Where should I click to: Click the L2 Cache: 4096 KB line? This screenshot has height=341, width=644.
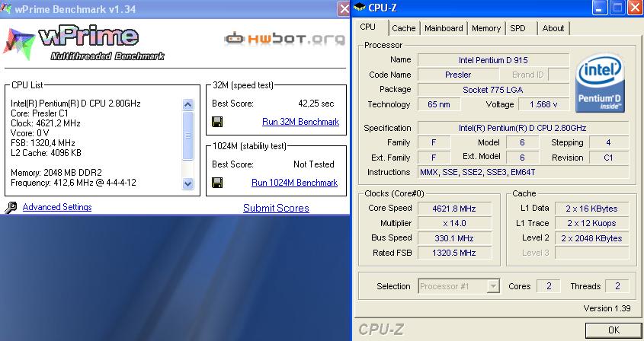(x=46, y=153)
